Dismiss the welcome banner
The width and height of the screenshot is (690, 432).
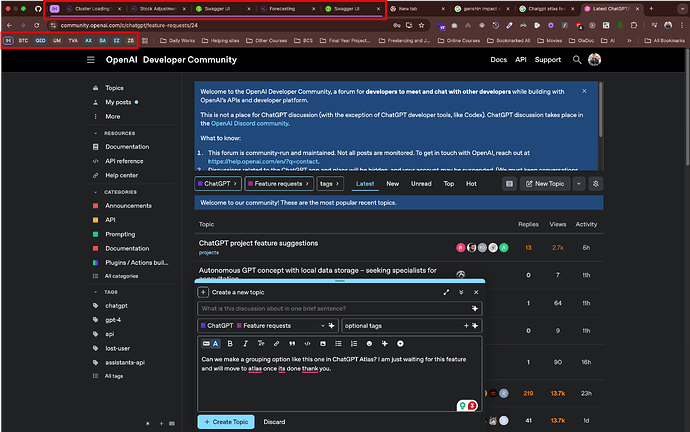(584, 91)
